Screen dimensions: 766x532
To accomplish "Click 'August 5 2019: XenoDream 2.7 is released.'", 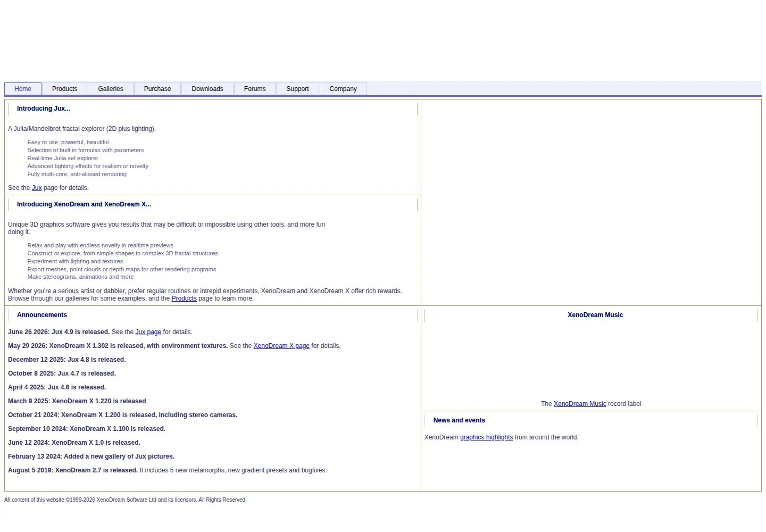I will (x=73, y=470).
